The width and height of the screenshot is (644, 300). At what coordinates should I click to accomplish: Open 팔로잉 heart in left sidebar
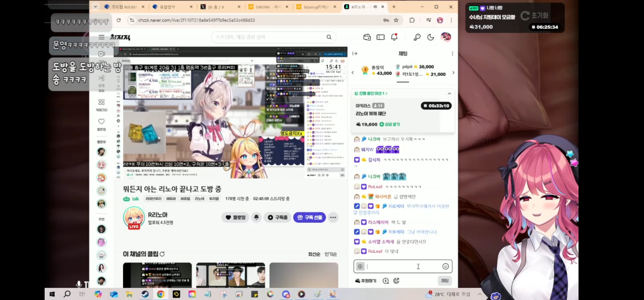click(x=101, y=124)
